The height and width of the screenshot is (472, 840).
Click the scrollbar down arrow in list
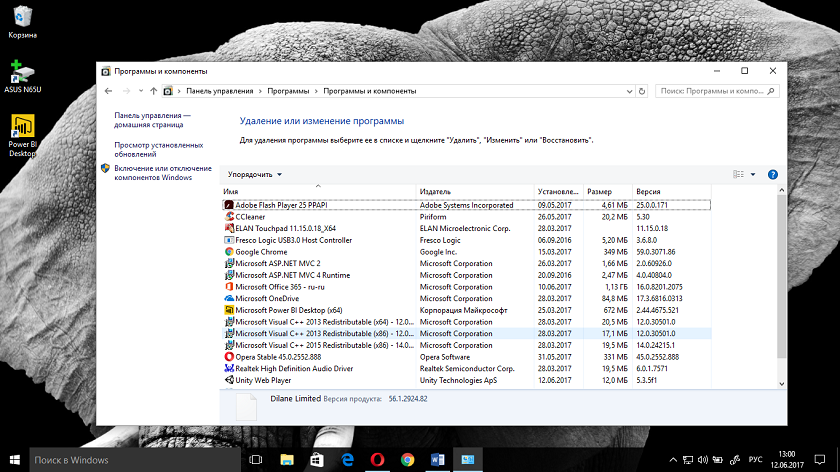782,384
